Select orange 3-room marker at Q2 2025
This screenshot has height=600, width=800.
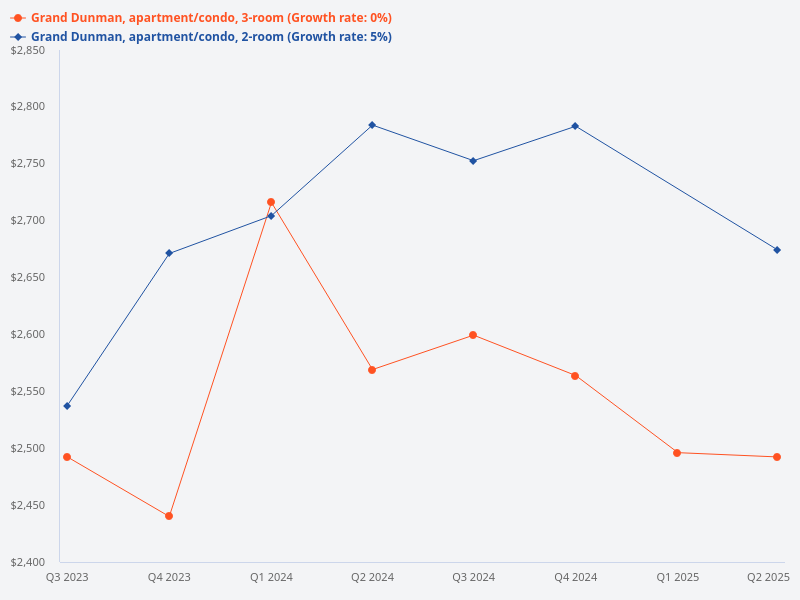point(777,457)
